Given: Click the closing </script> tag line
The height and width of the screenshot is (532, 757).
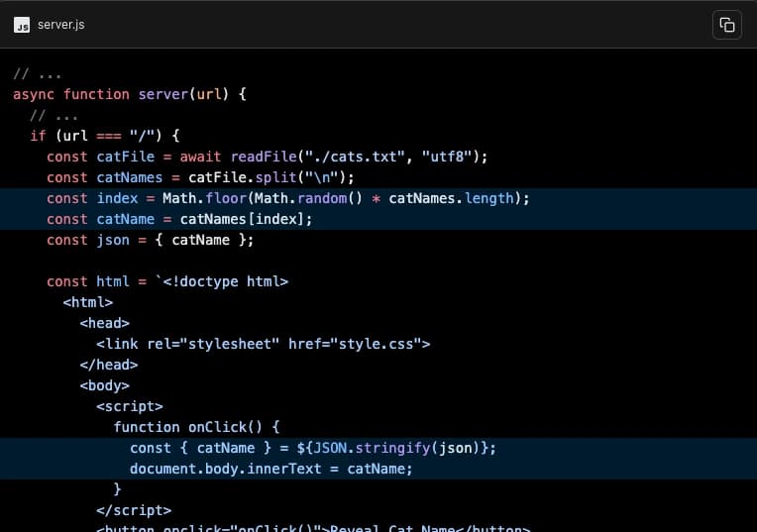Looking at the screenshot, I should click(x=134, y=510).
